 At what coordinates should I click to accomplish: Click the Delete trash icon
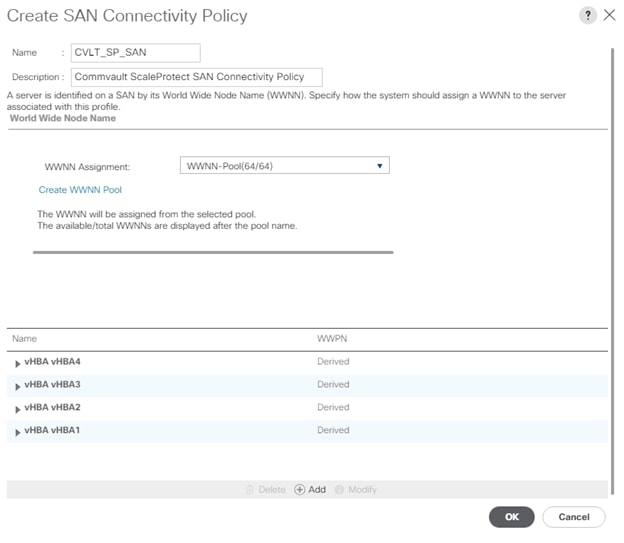click(x=251, y=489)
